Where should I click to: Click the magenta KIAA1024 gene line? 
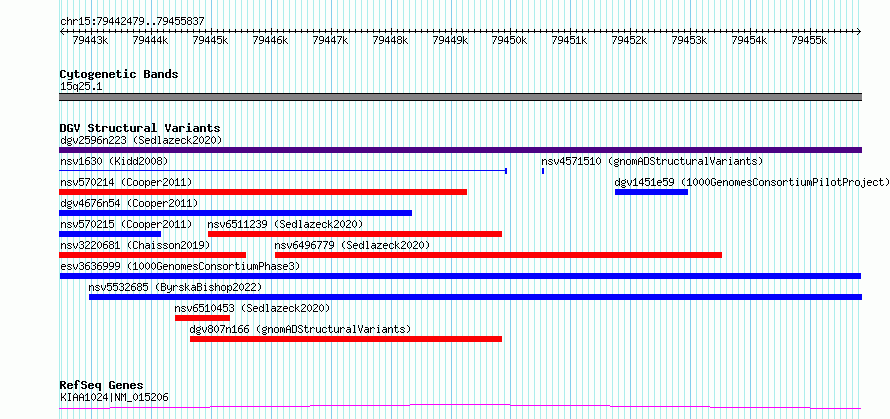(460, 406)
